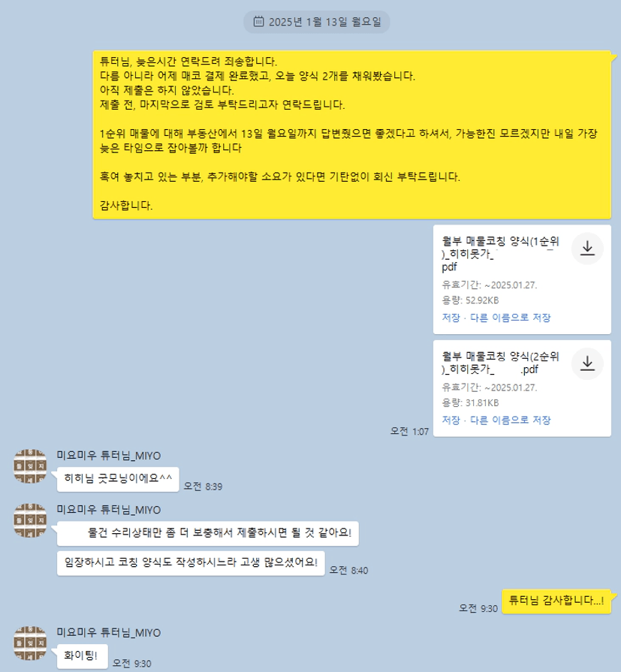Click 다른 이름으로 저장 under 31.81KB file
Viewport: 621px width, 672px height.
coord(511,420)
